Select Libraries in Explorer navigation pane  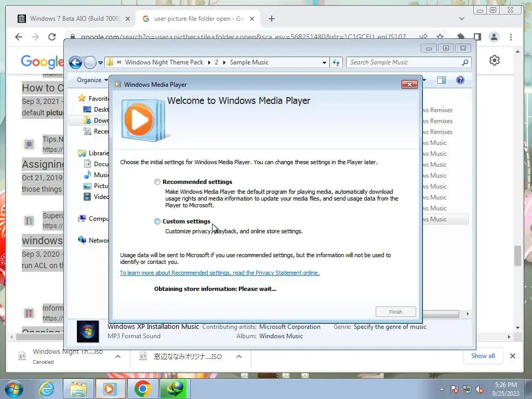click(94, 153)
